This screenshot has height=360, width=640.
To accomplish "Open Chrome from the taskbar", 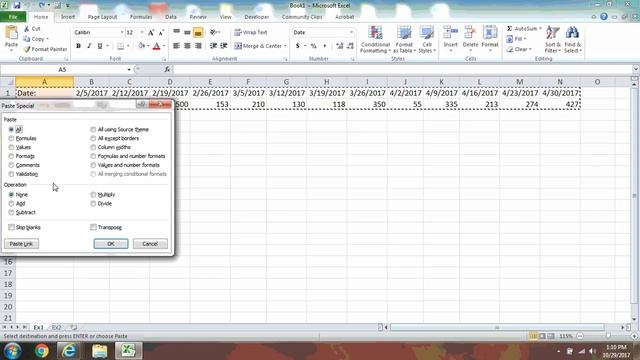I will point(41,351).
